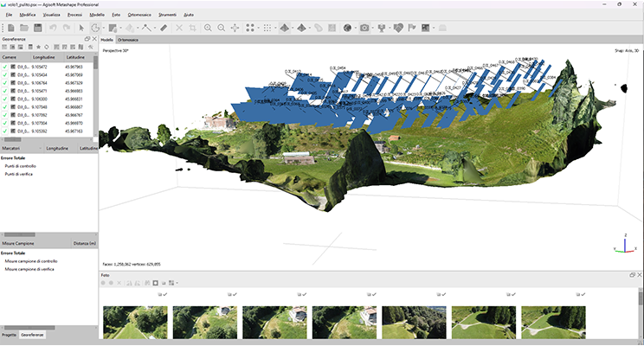Image resolution: width=644 pixels, height=346 pixels.
Task: Select the last photo thumbnail in Foto panel
Action: click(553, 322)
